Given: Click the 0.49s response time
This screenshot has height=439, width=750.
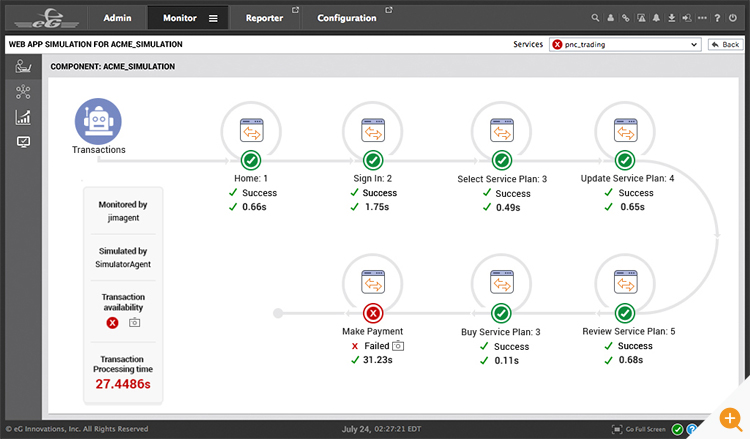Looking at the screenshot, I should pyautogui.click(x=508, y=208).
